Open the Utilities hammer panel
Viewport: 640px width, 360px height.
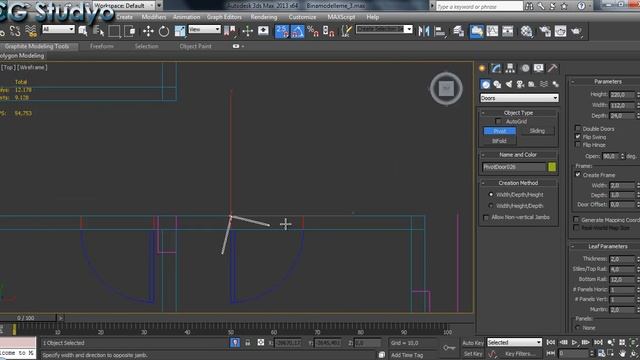(x=552, y=68)
